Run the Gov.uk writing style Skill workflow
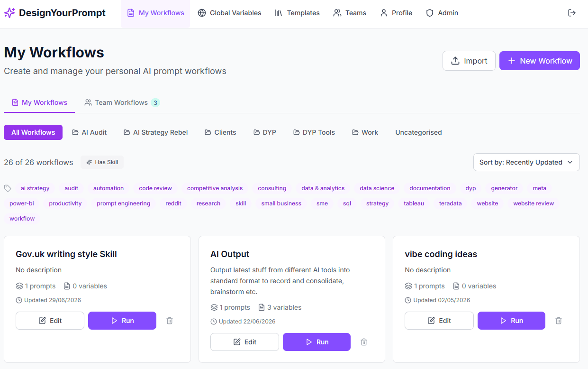Viewport: 588px width, 369px height. tap(122, 321)
